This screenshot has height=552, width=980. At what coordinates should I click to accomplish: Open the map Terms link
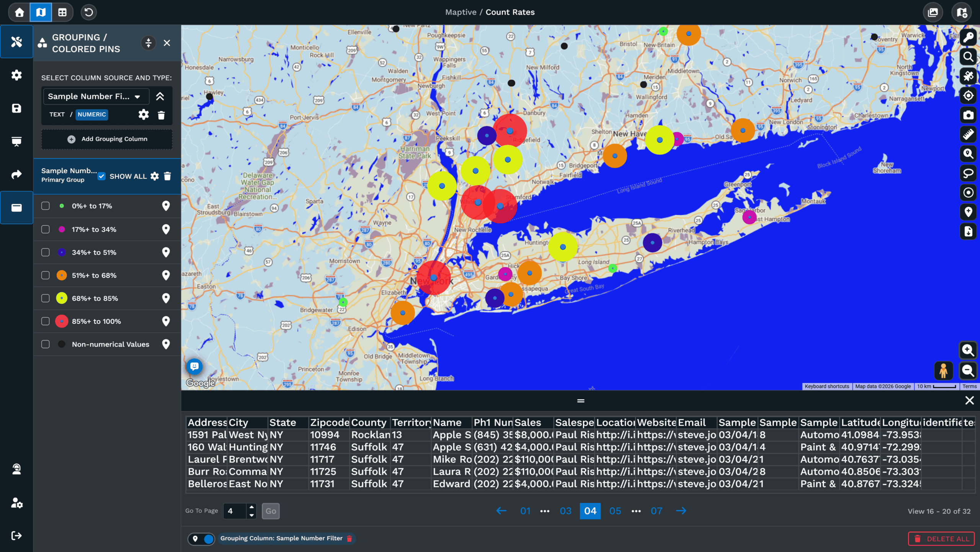coord(970,387)
